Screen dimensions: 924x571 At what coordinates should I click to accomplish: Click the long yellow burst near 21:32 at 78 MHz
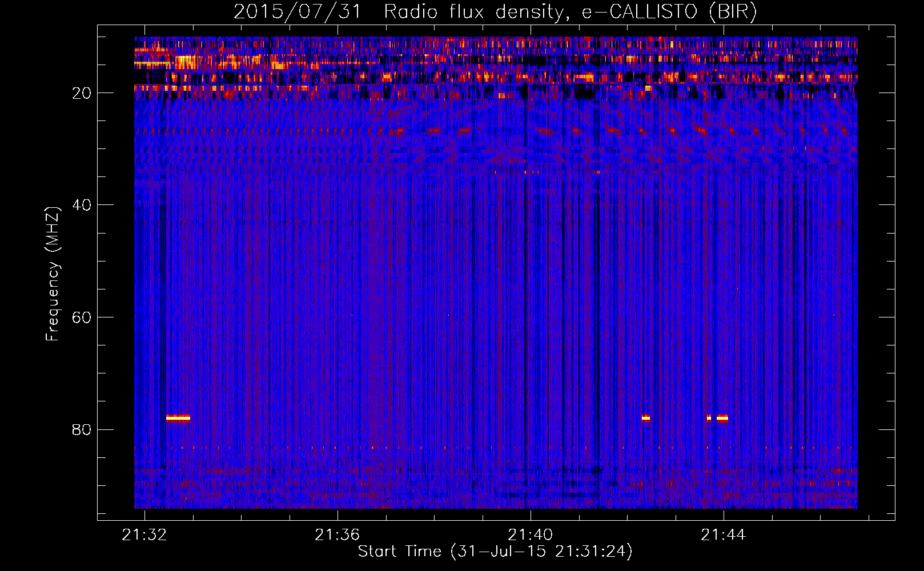pyautogui.click(x=178, y=418)
